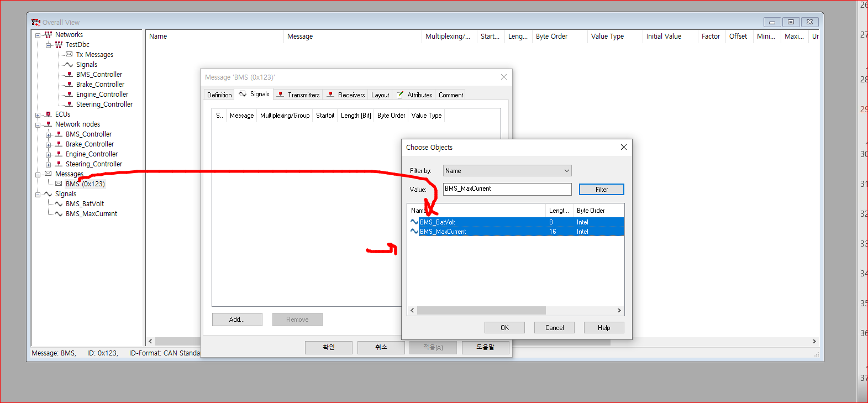
Task: Open the Filter by Name dropdown
Action: point(507,171)
